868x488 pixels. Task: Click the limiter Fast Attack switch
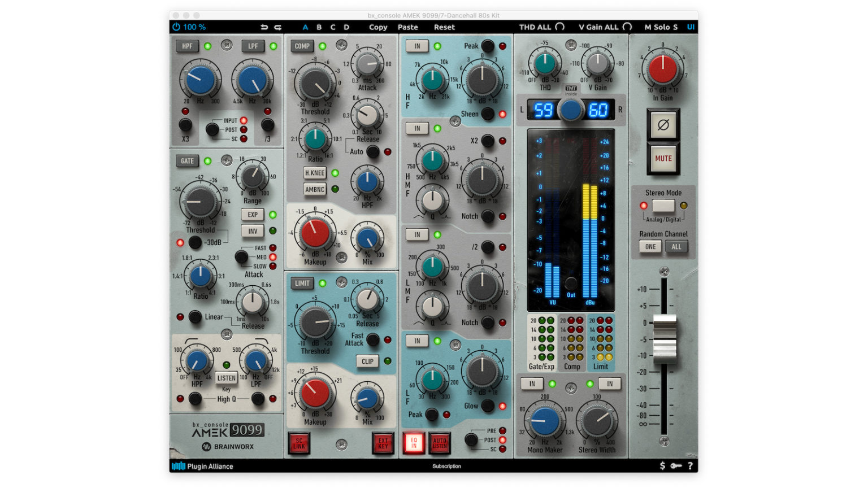pyautogui.click(x=373, y=339)
